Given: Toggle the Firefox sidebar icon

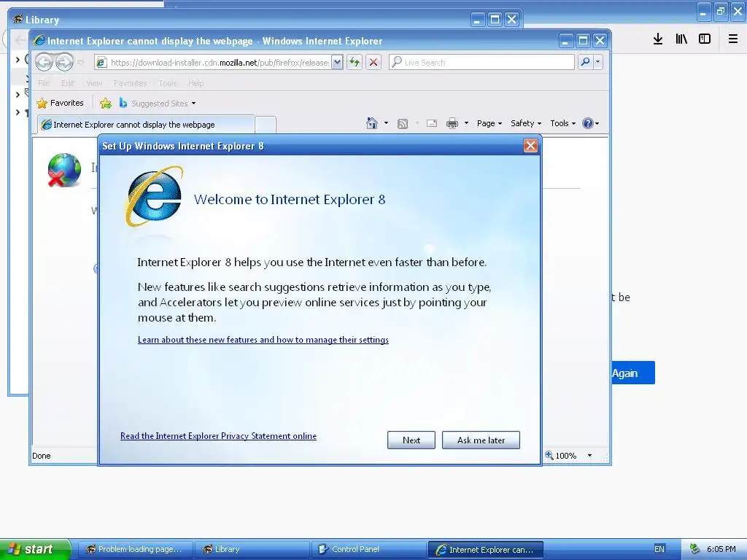Looking at the screenshot, I should tap(705, 39).
